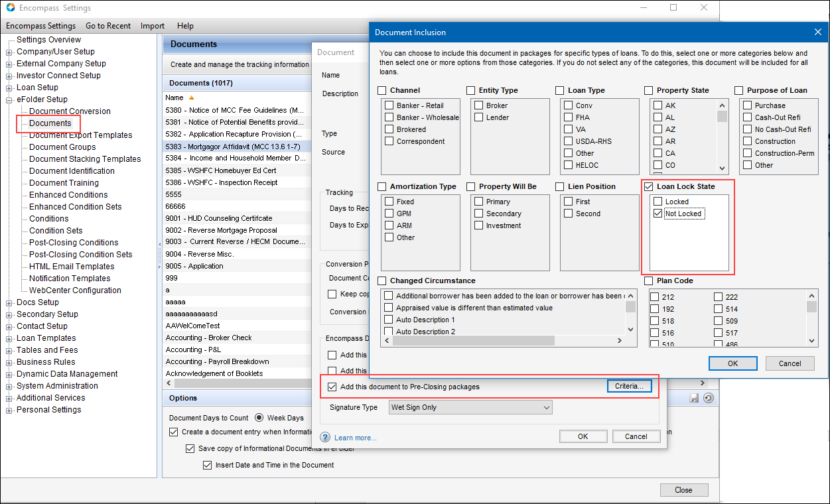Open the Import menu
Image resolution: width=830 pixels, height=504 pixels.
point(153,26)
